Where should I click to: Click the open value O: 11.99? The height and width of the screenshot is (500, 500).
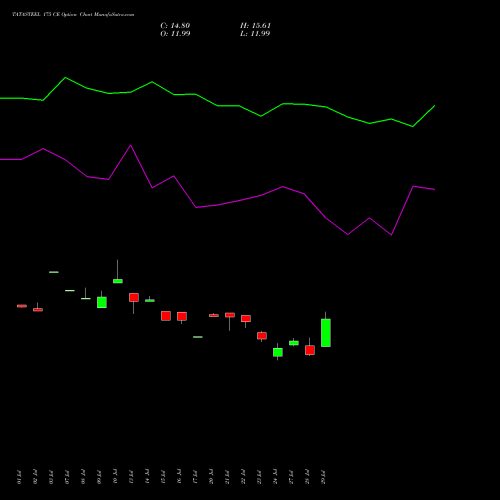[x=175, y=34]
